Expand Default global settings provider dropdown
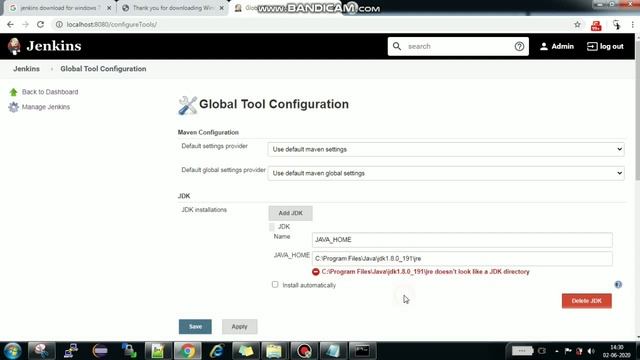This screenshot has height=360, width=640. pos(446,173)
